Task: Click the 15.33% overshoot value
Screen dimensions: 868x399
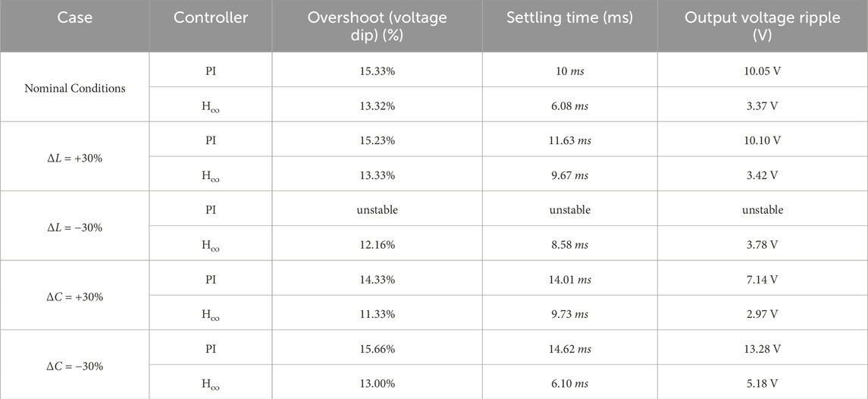Action: (x=377, y=71)
